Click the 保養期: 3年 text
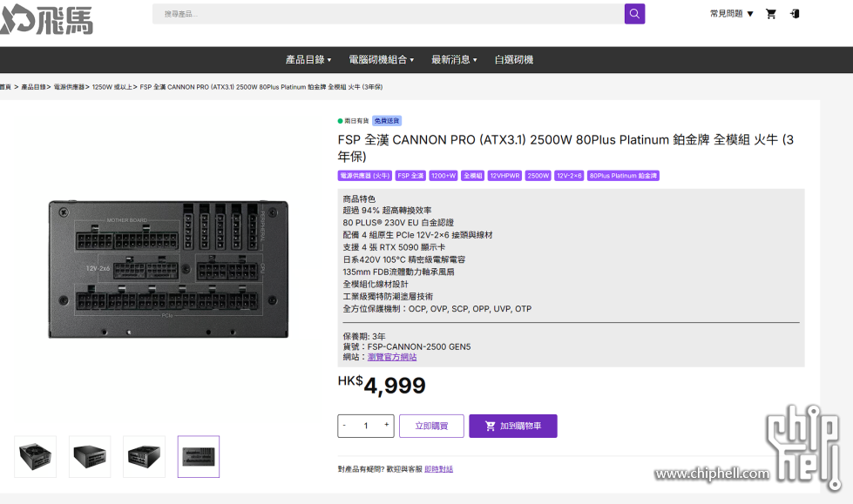 pyautogui.click(x=364, y=337)
